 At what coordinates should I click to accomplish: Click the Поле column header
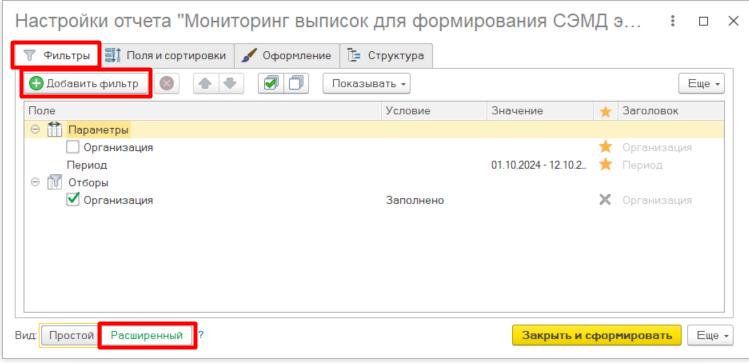coord(203,111)
